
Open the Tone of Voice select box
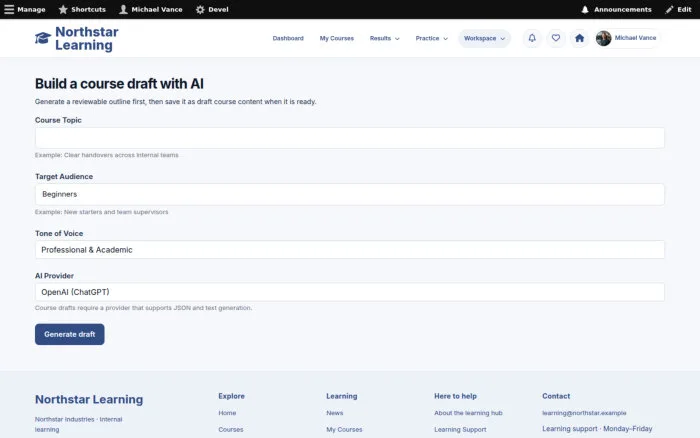click(x=350, y=250)
